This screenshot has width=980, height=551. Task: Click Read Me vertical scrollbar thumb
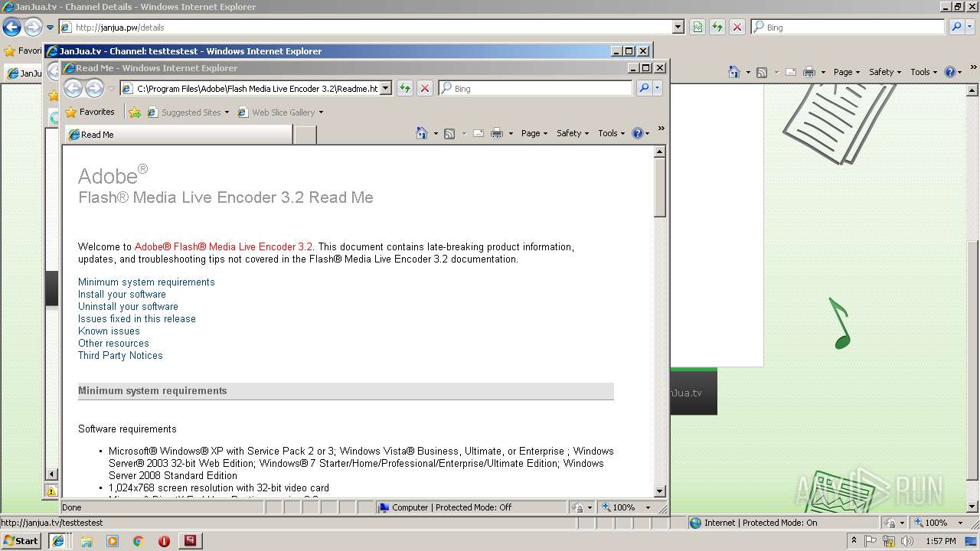click(660, 187)
